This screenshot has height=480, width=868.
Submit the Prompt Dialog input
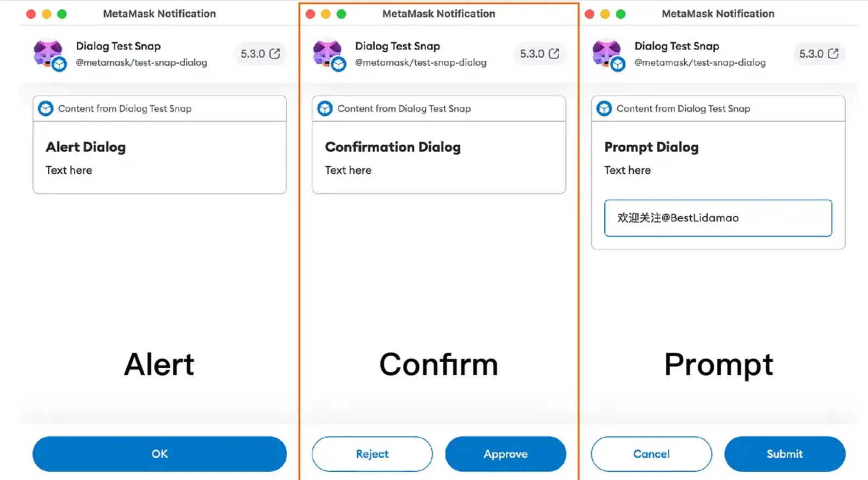(784, 454)
